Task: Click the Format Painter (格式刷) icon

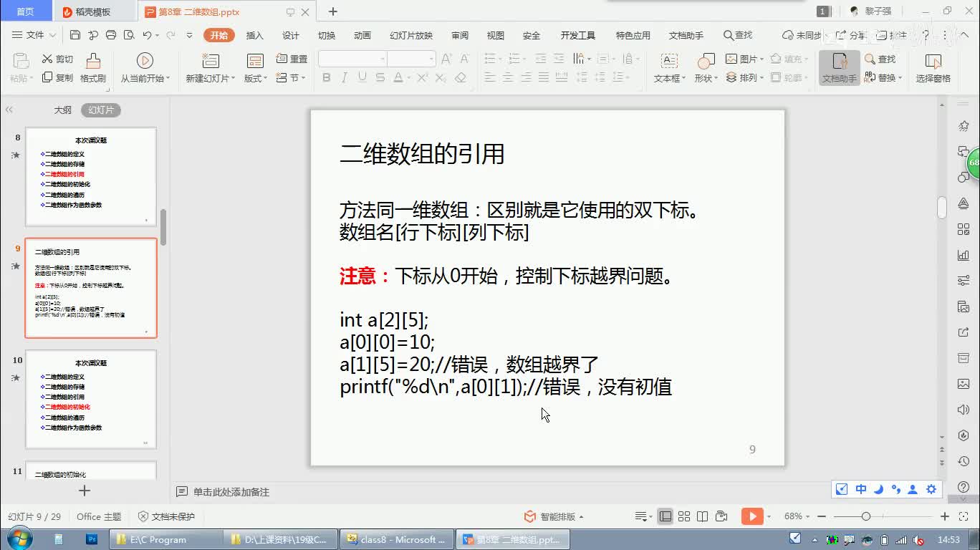Action: (92, 62)
